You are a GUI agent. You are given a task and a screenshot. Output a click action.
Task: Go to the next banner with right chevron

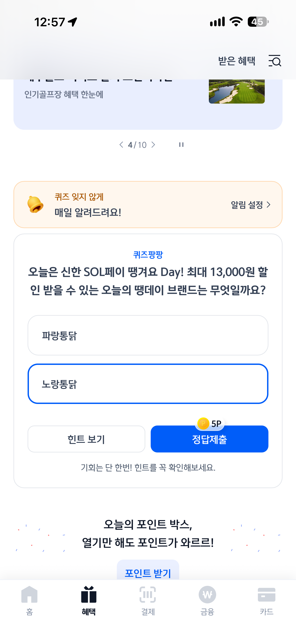[153, 145]
